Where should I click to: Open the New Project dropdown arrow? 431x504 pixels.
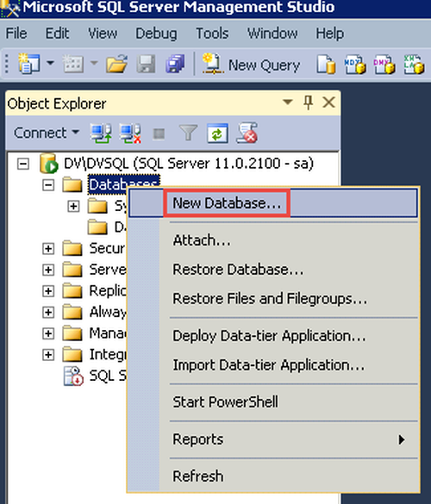(51, 63)
